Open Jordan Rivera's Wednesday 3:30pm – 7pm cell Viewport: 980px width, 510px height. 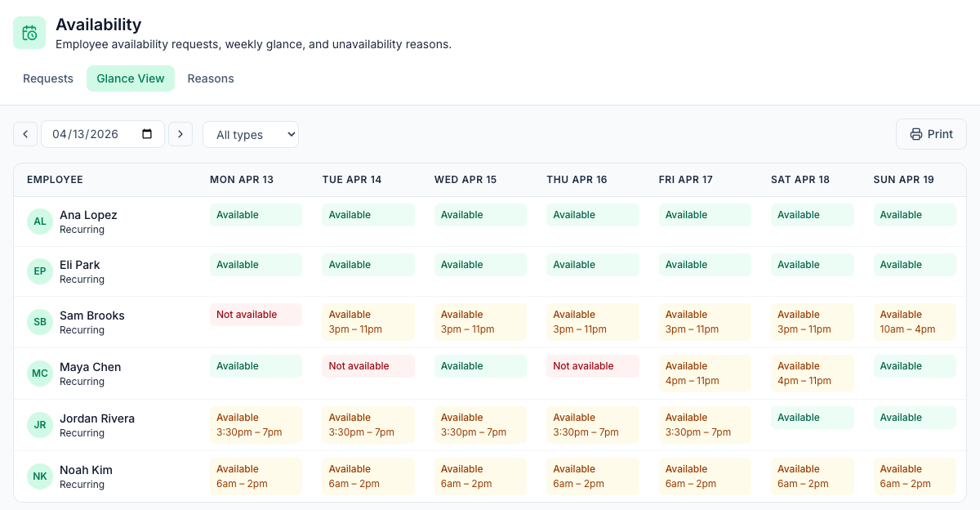(x=480, y=425)
